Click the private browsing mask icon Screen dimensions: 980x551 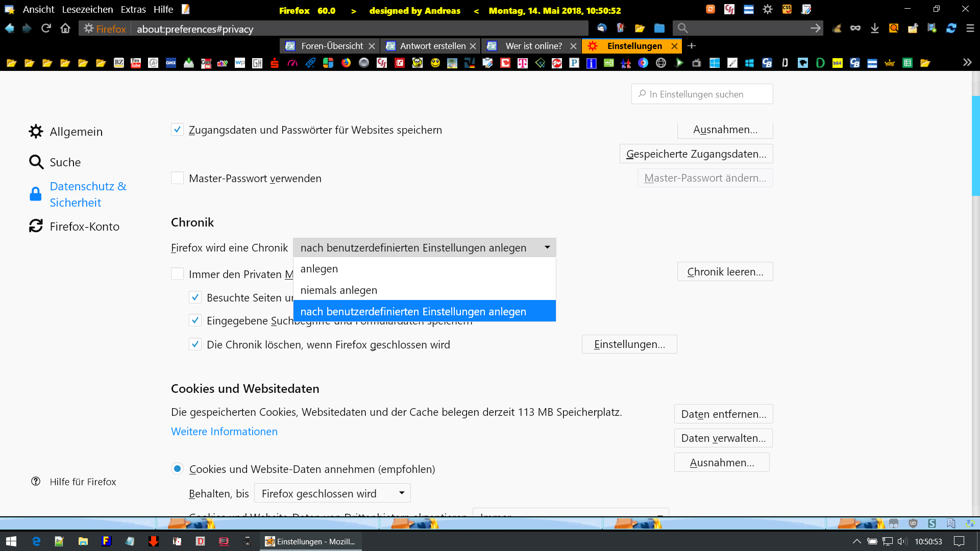(x=855, y=29)
